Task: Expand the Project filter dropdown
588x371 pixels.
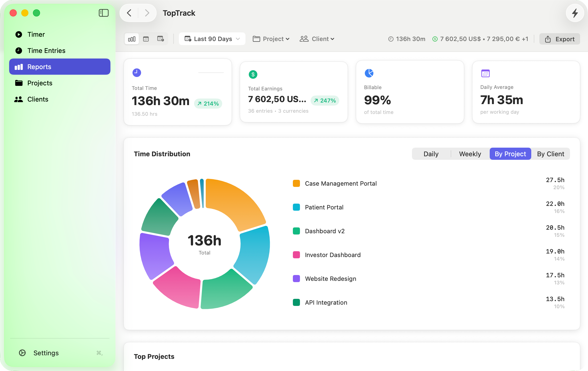Action: 271,39
